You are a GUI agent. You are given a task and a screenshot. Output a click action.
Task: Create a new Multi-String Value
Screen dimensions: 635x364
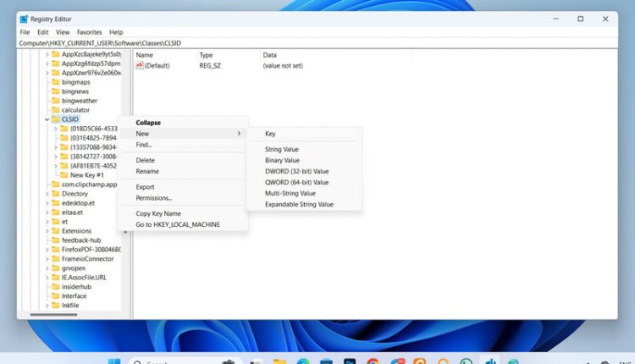point(304,193)
